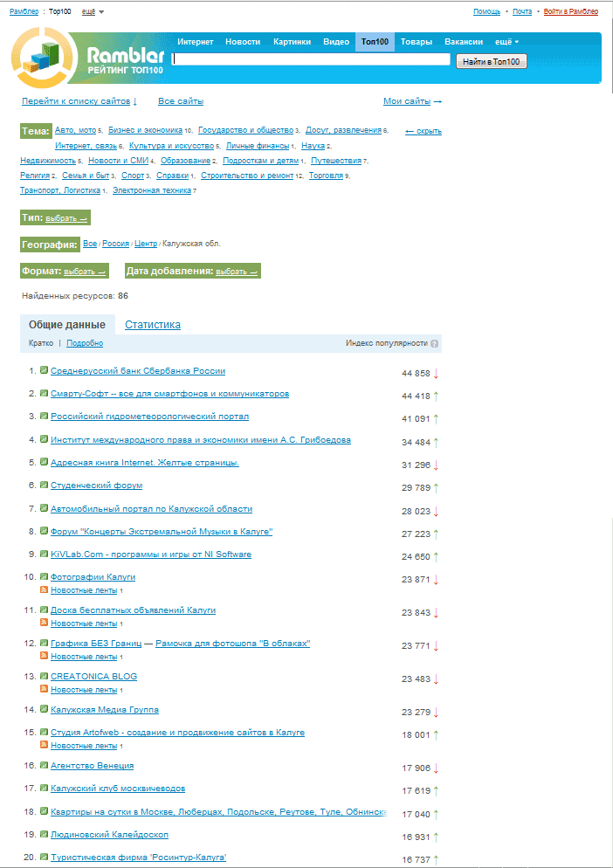Click RSS feed icon under Графика БЕЗ Границ

(x=45, y=656)
